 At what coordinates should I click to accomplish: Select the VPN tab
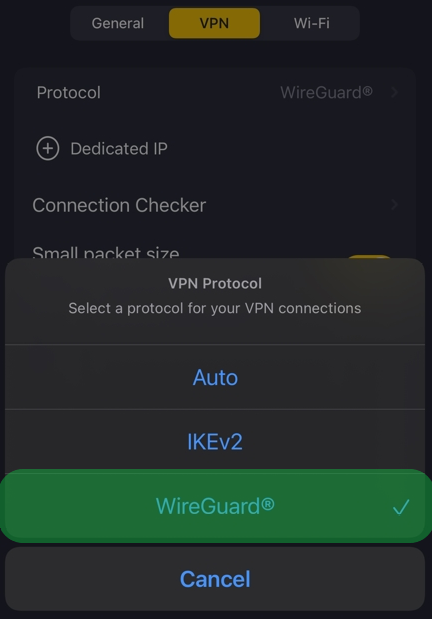click(x=214, y=23)
